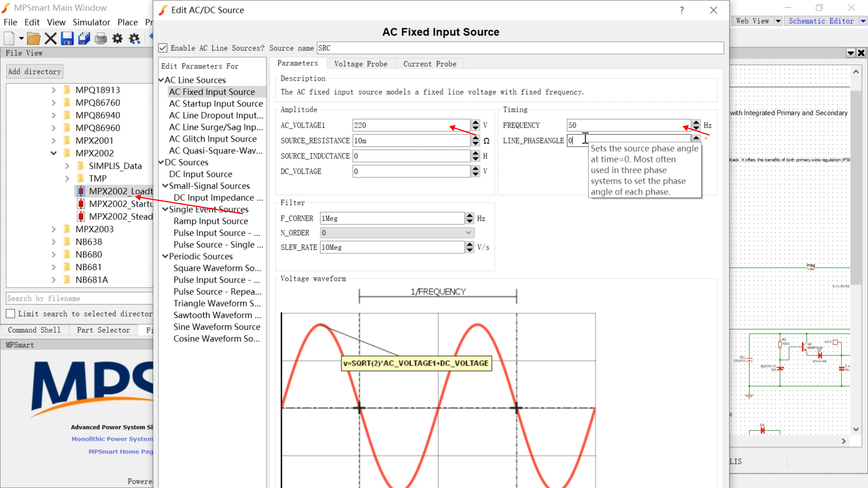Collapse the MPX2002 folder
The height and width of the screenshot is (488, 868).
click(x=54, y=153)
